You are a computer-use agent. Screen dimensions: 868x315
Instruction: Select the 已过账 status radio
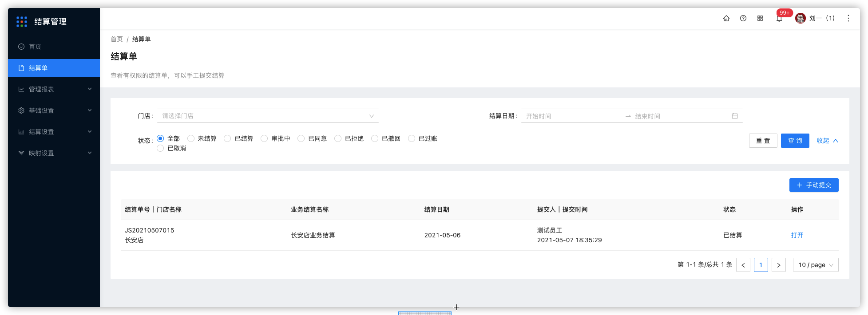(412, 138)
